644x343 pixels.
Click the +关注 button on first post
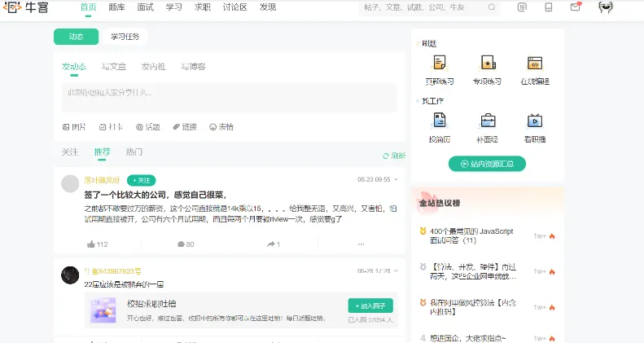(142, 180)
